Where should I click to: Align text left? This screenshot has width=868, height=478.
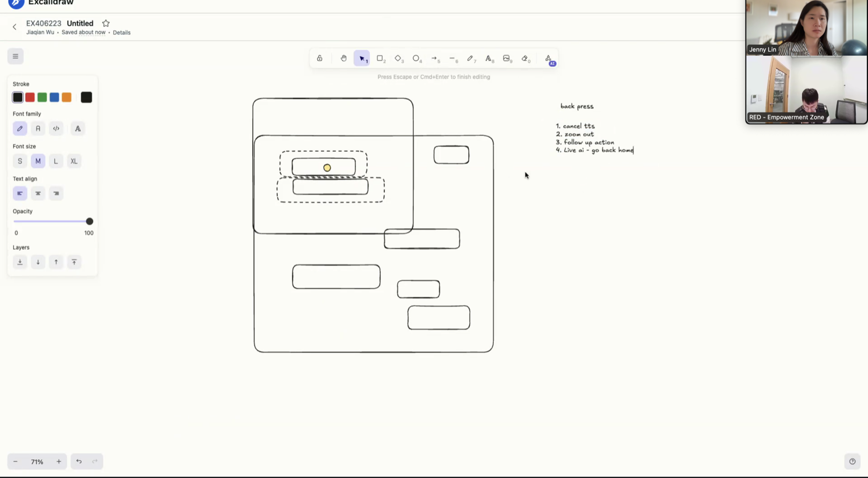coord(20,193)
